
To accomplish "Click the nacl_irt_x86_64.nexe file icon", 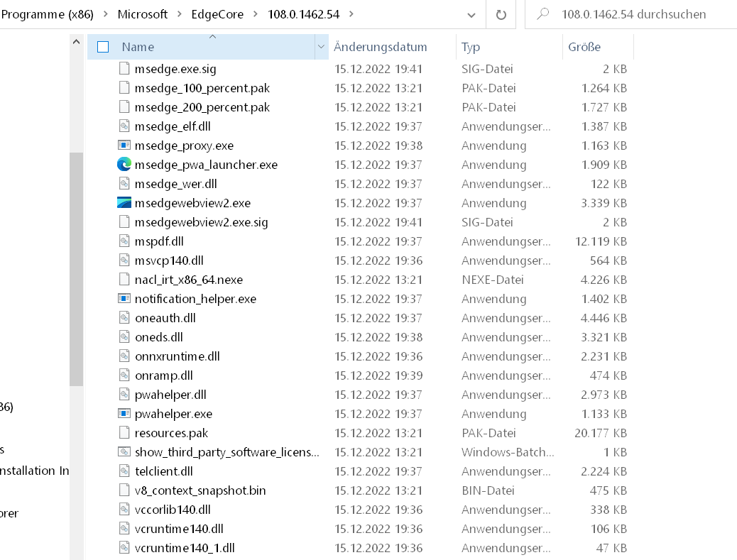I will (124, 280).
